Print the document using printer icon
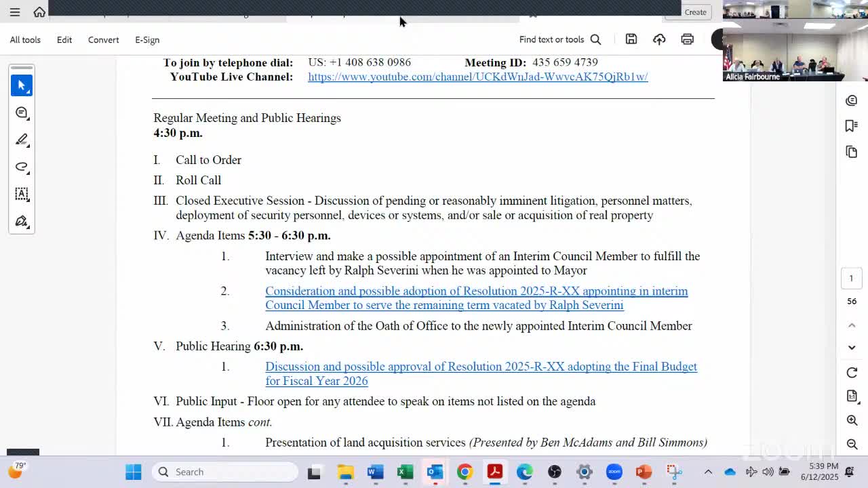 point(687,39)
